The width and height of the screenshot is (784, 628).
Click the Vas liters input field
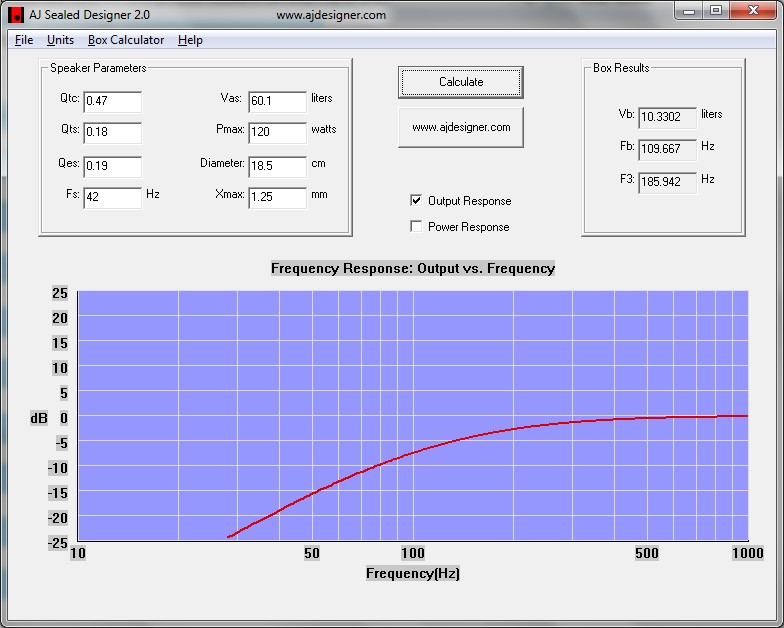pyautogui.click(x=277, y=101)
